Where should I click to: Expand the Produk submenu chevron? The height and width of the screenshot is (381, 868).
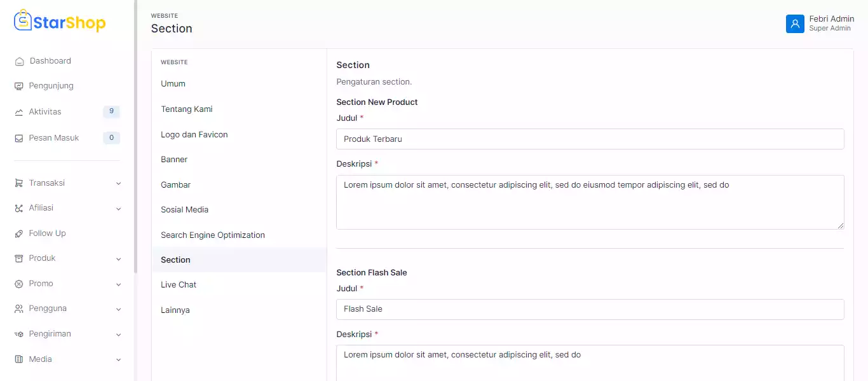pos(118,259)
